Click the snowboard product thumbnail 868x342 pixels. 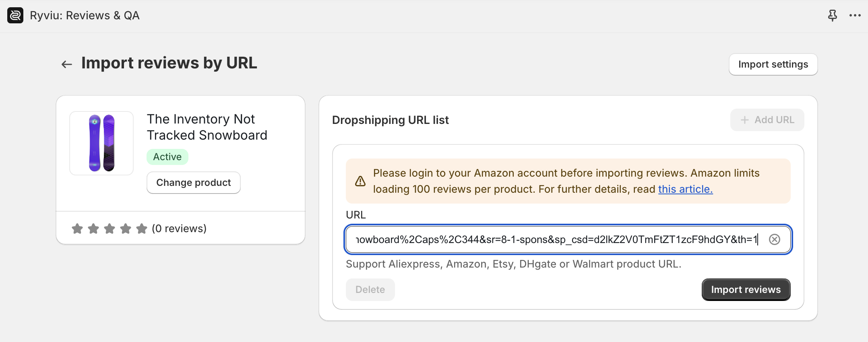pyautogui.click(x=101, y=143)
